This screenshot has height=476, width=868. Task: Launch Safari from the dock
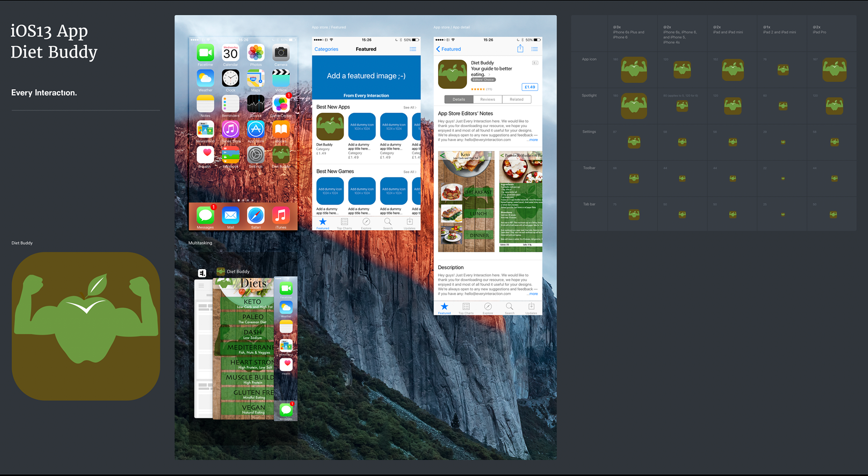point(256,215)
